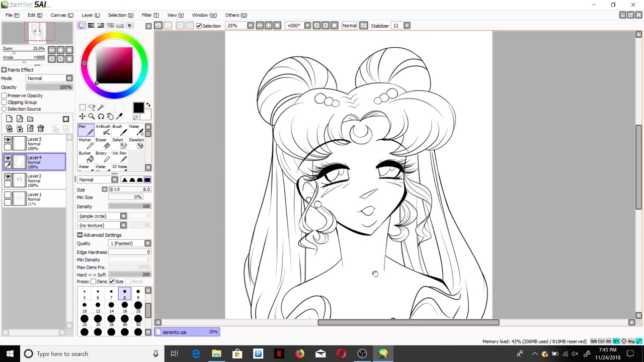
Task: Enable Press Dens checkbox
Action: pyautogui.click(x=94, y=282)
